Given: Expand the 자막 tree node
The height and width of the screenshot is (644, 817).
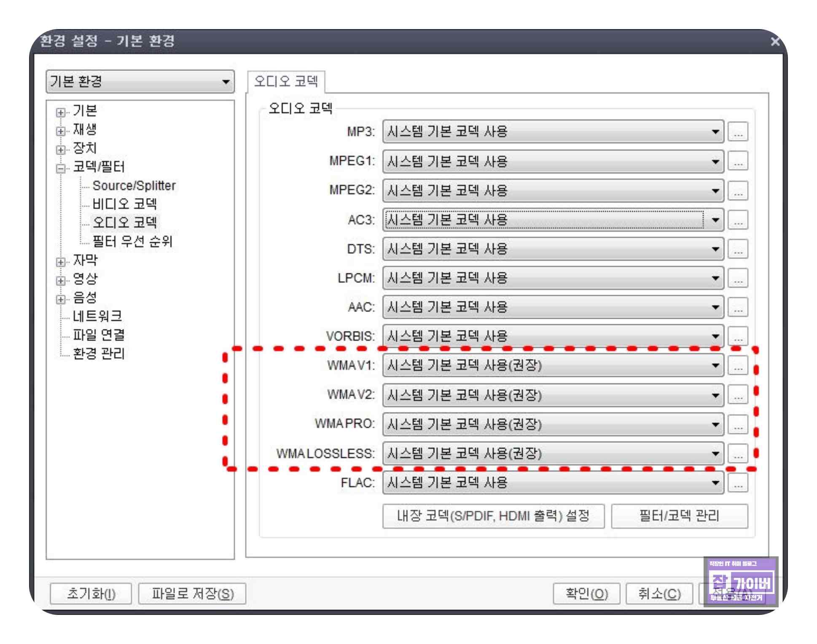Looking at the screenshot, I should (x=61, y=262).
